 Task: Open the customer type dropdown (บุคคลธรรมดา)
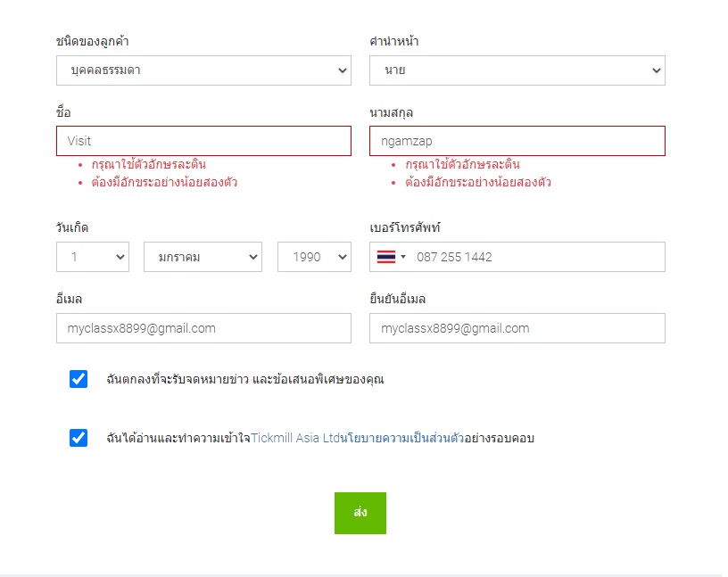click(203, 70)
